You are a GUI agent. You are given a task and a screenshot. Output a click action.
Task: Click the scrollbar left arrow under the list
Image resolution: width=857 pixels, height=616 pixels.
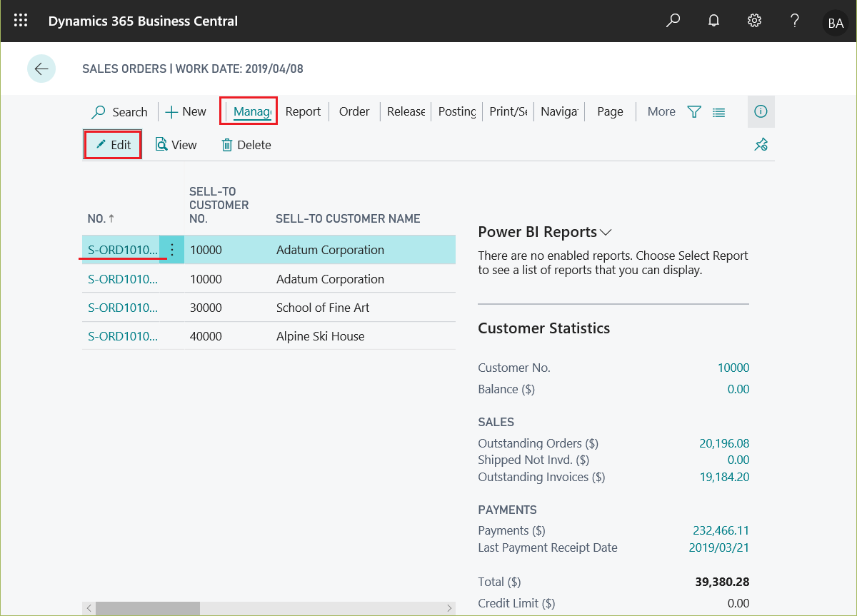(89, 608)
